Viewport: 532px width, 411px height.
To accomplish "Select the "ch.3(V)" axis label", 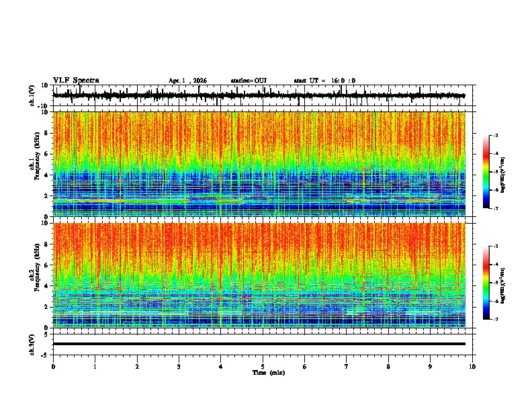I will (x=32, y=345).
